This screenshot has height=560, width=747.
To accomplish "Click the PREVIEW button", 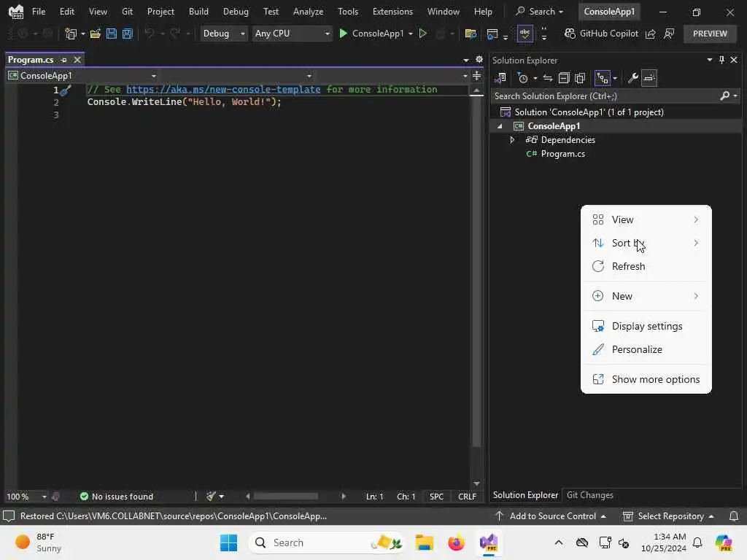I will point(710,34).
